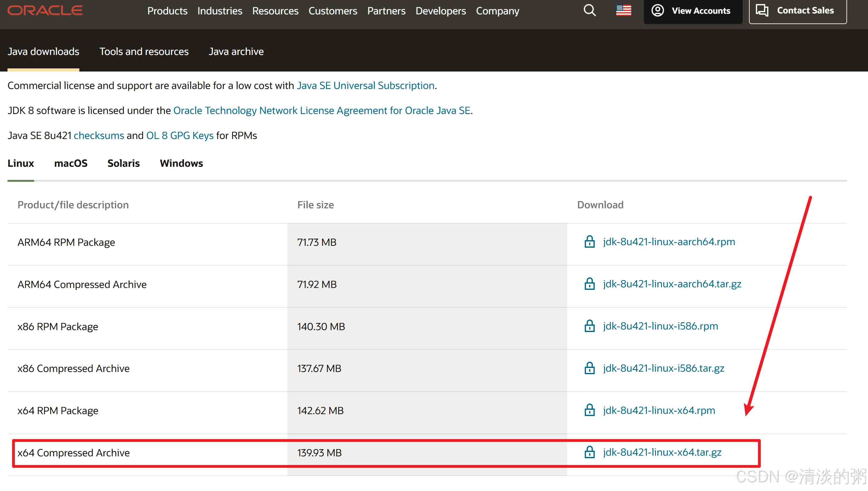Viewport: 868px width, 491px height.
Task: Switch to the Windows downloads tab
Action: tap(181, 163)
